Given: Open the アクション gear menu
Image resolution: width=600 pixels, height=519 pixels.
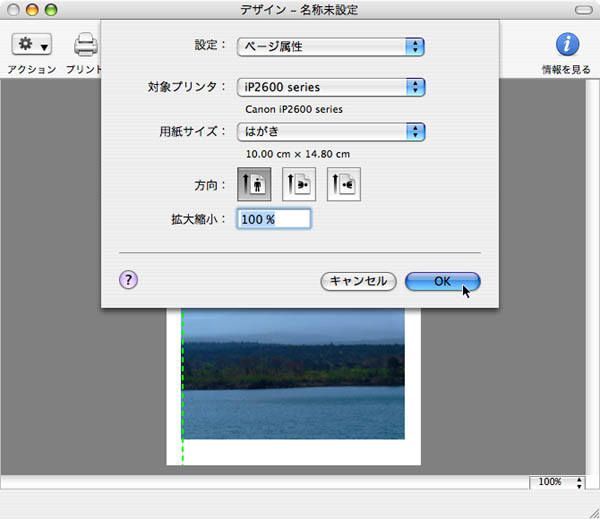Looking at the screenshot, I should coord(32,45).
